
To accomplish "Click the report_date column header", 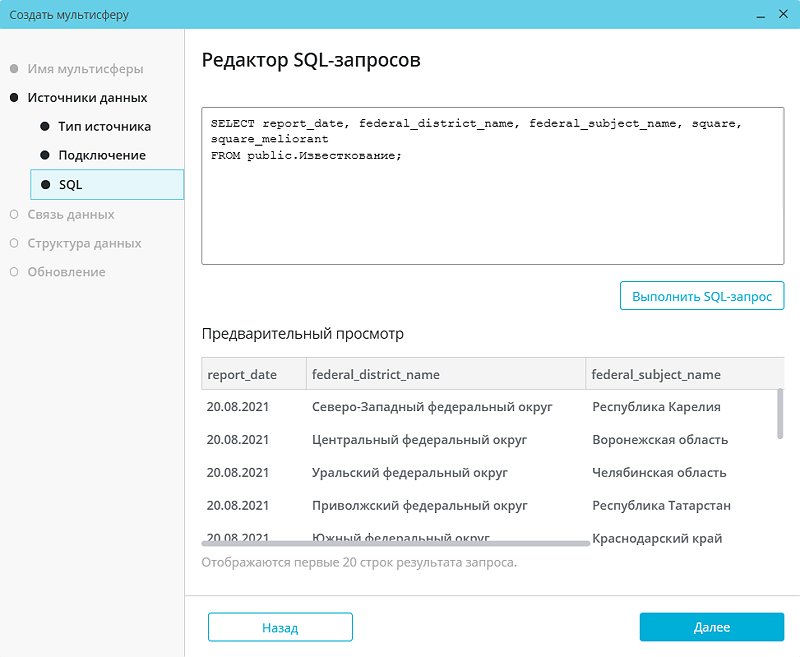I will (242, 375).
